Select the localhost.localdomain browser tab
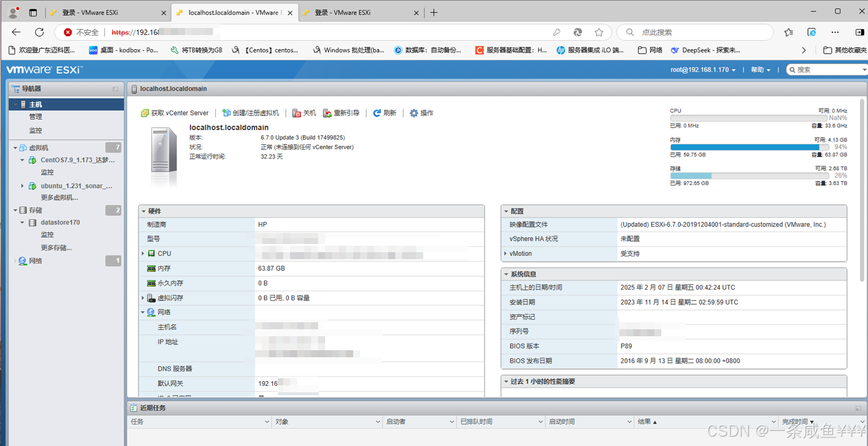 pyautogui.click(x=233, y=12)
